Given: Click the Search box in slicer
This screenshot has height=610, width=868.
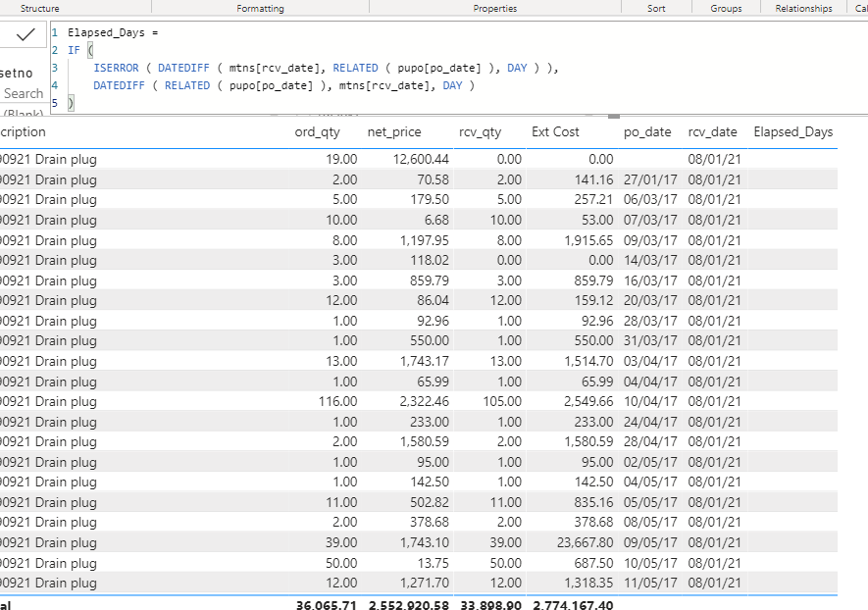Looking at the screenshot, I should point(24,93).
